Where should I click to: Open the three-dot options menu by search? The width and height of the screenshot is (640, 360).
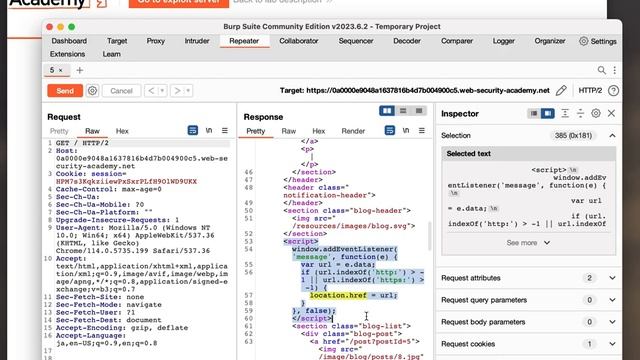click(x=614, y=70)
